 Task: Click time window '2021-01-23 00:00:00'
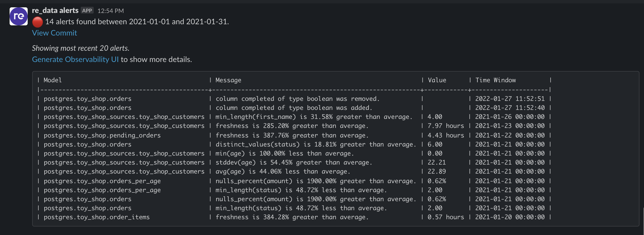pyautogui.click(x=510, y=126)
